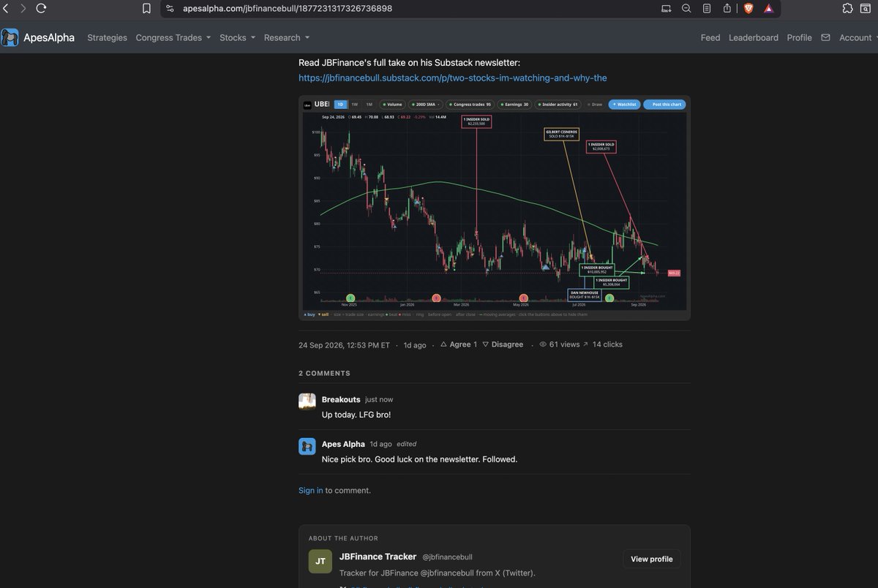Image resolution: width=878 pixels, height=588 pixels.
Task: Open the Apes Alpha username link
Action: click(343, 444)
